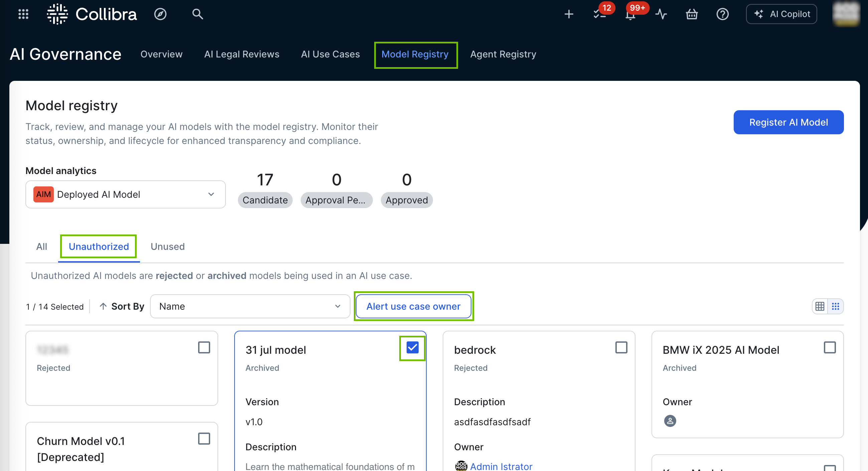Open the Sort By Name dropdown
The width and height of the screenshot is (868, 471).
tap(250, 306)
